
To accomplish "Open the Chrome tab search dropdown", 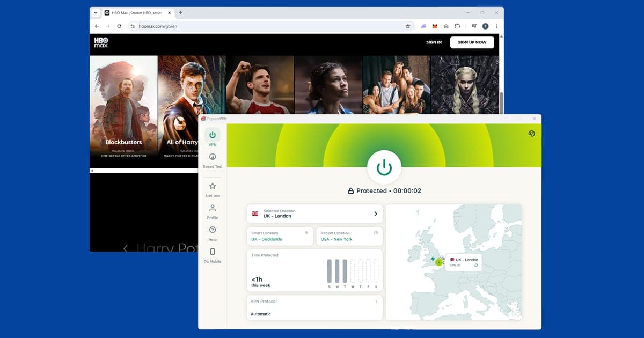I will (x=96, y=13).
